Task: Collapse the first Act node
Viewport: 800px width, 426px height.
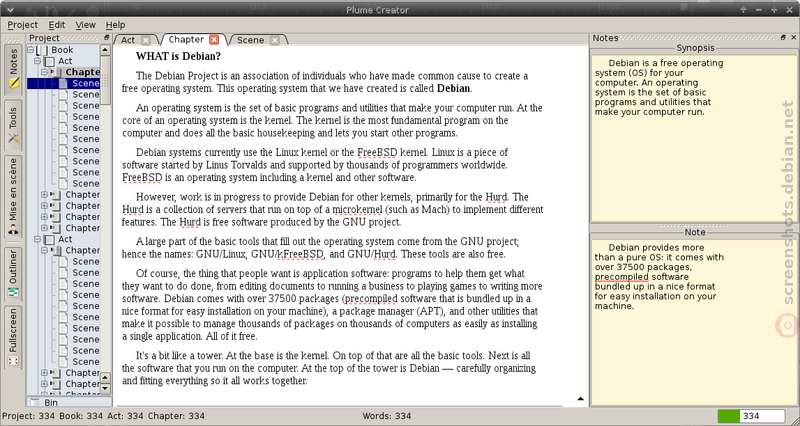Action: tap(37, 61)
